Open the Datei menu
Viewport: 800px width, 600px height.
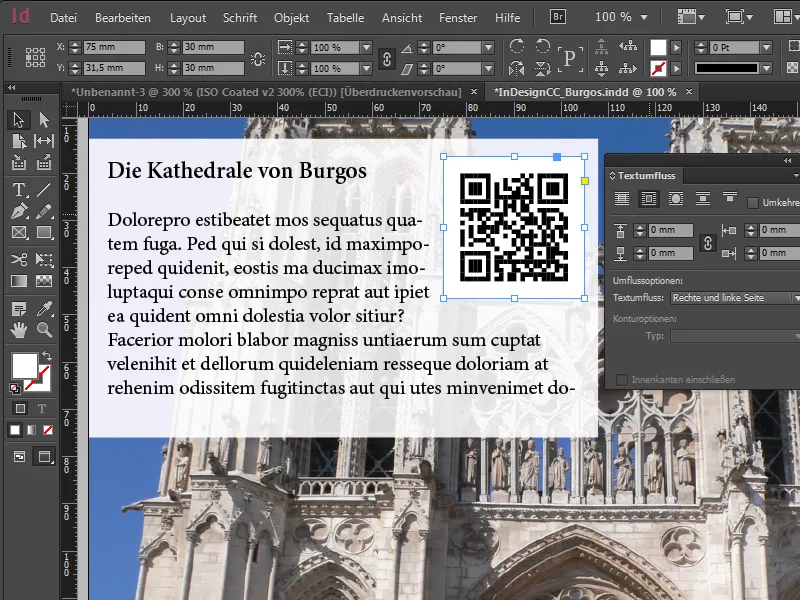click(63, 18)
